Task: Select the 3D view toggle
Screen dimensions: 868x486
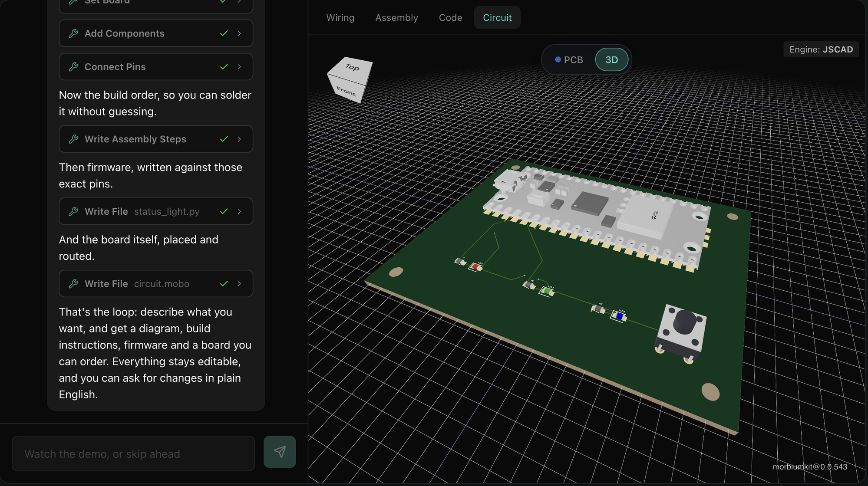Action: coord(611,59)
